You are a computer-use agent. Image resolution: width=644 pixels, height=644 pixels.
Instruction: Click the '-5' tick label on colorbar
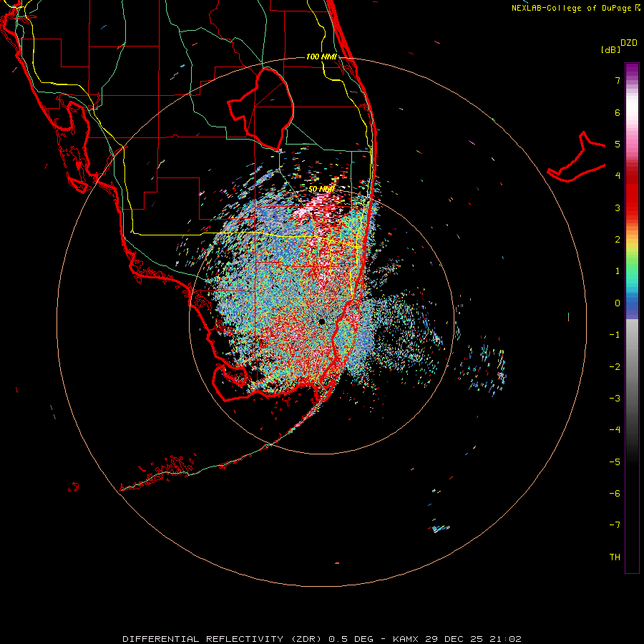615,462
